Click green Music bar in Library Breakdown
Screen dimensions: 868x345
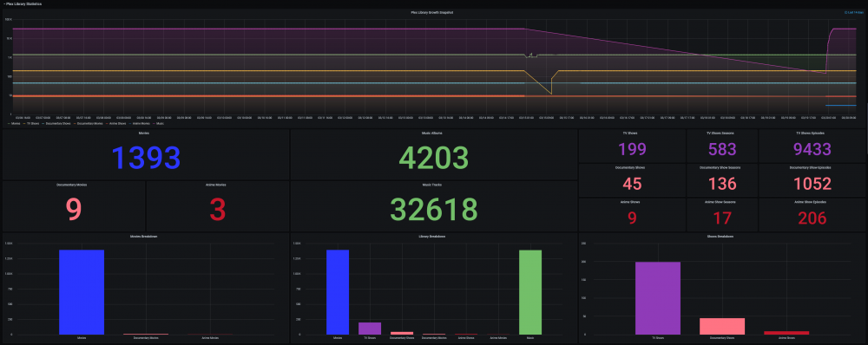(530, 292)
